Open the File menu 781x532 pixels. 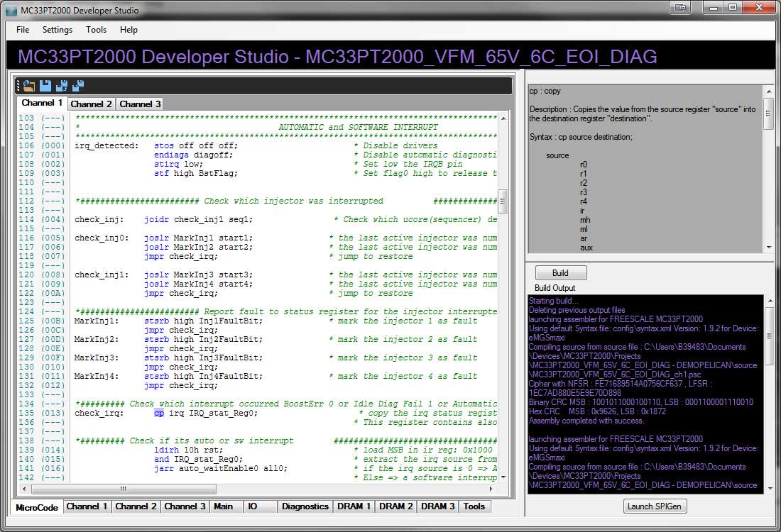point(23,30)
